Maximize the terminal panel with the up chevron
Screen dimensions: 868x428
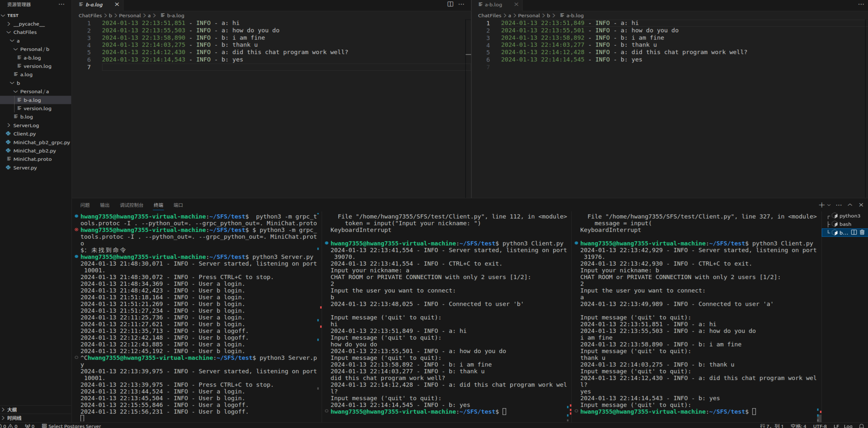(850, 205)
